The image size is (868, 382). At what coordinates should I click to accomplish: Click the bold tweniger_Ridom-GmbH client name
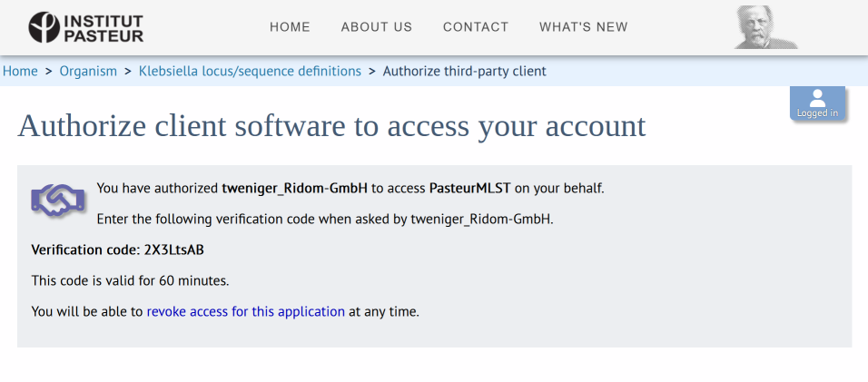pos(294,189)
